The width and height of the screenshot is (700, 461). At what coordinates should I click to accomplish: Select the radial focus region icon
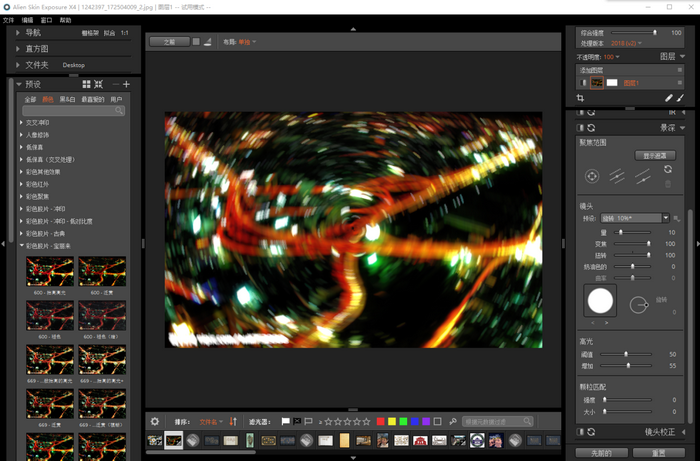[591, 176]
